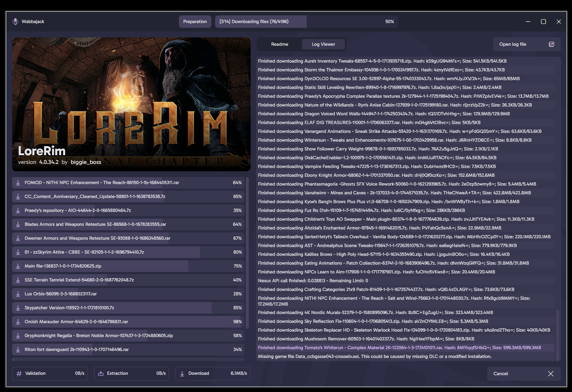Click the extraction icon next to Extraction

pyautogui.click(x=101, y=374)
